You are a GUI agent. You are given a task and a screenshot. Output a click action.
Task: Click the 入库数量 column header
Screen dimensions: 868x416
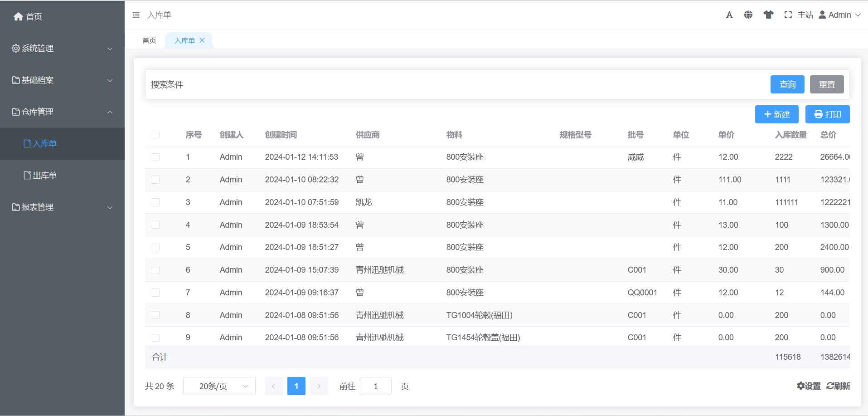(791, 135)
